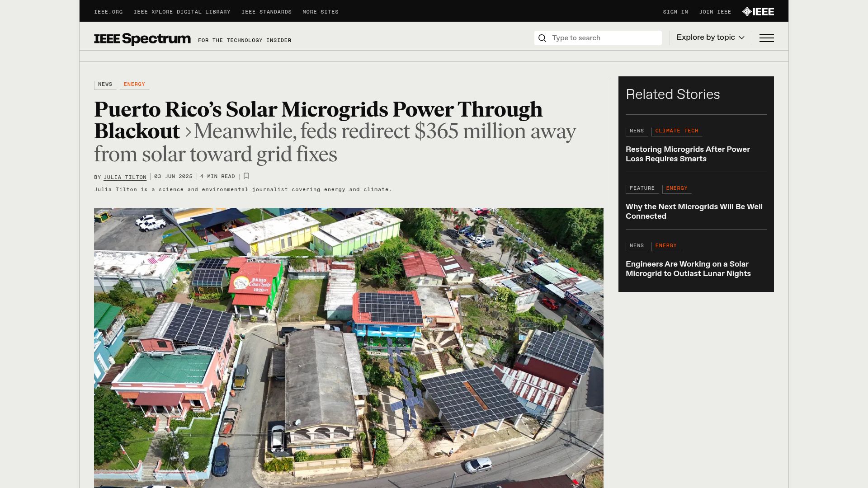Click the 03 JUN 2025 date

coord(173,177)
